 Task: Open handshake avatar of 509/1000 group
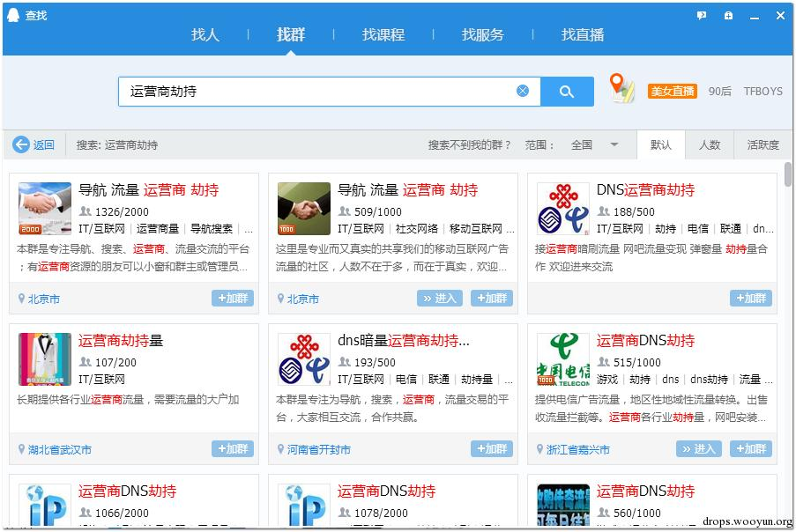coord(303,209)
